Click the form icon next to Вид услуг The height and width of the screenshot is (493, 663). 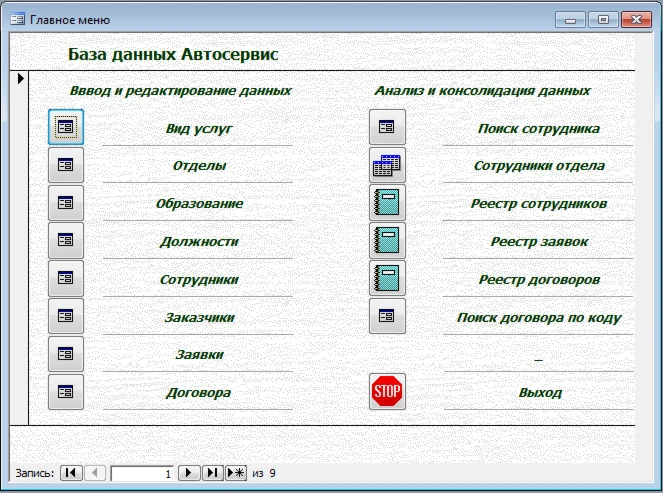66,127
